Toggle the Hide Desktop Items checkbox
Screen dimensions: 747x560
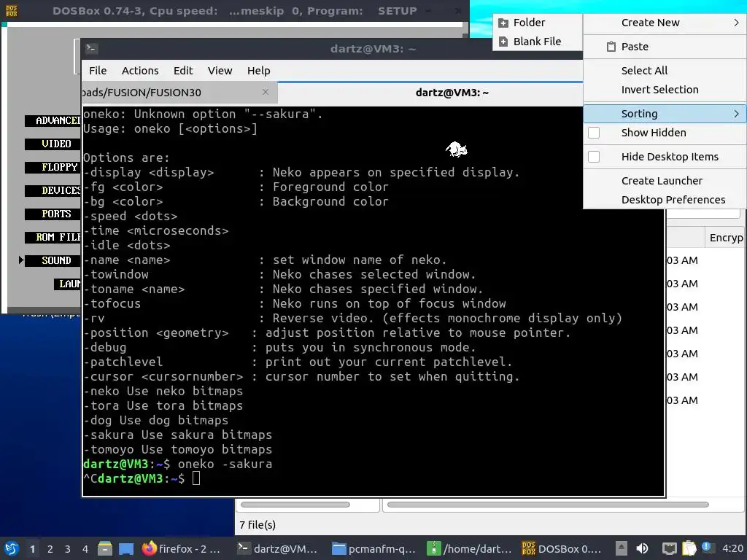click(x=594, y=157)
